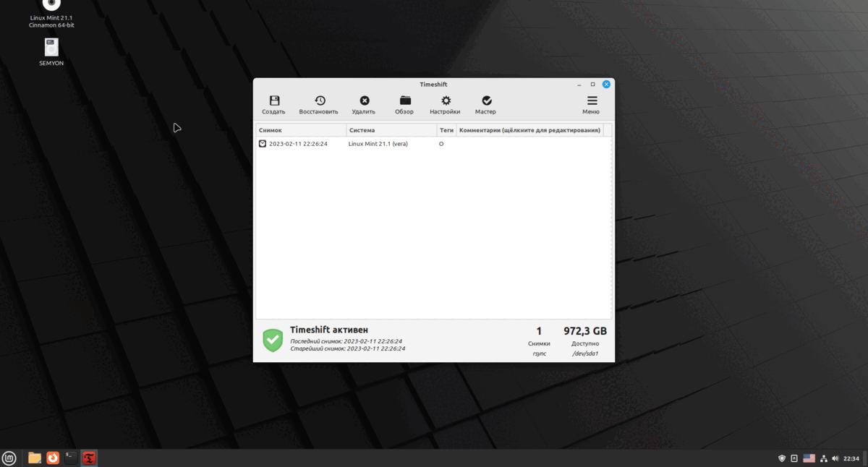This screenshot has height=467, width=868.
Task: Click the Timeshift активен status text
Action: pos(329,330)
